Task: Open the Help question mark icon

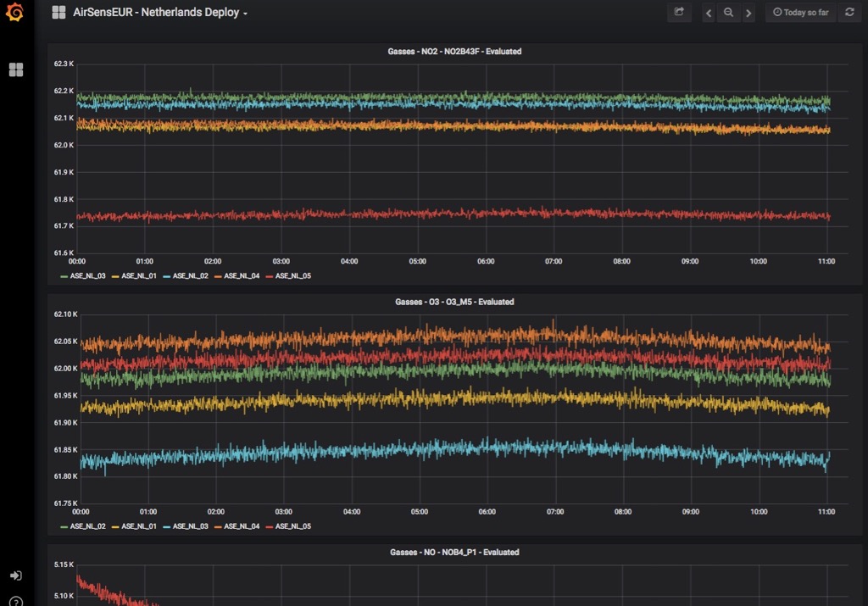Action: tap(15, 601)
